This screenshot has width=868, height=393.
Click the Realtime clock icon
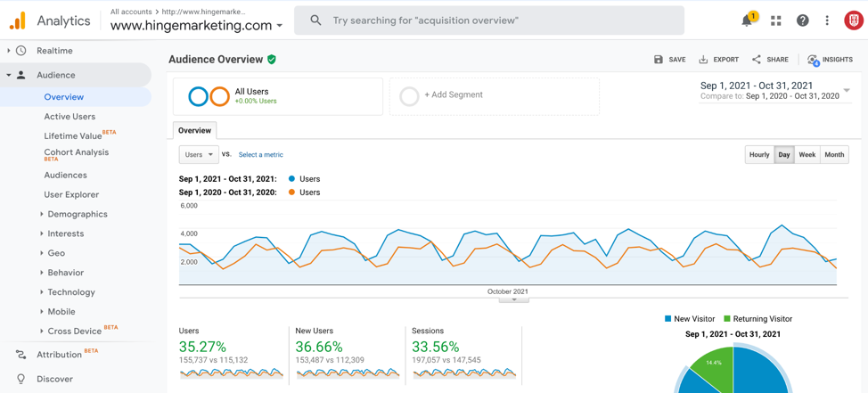tap(21, 51)
